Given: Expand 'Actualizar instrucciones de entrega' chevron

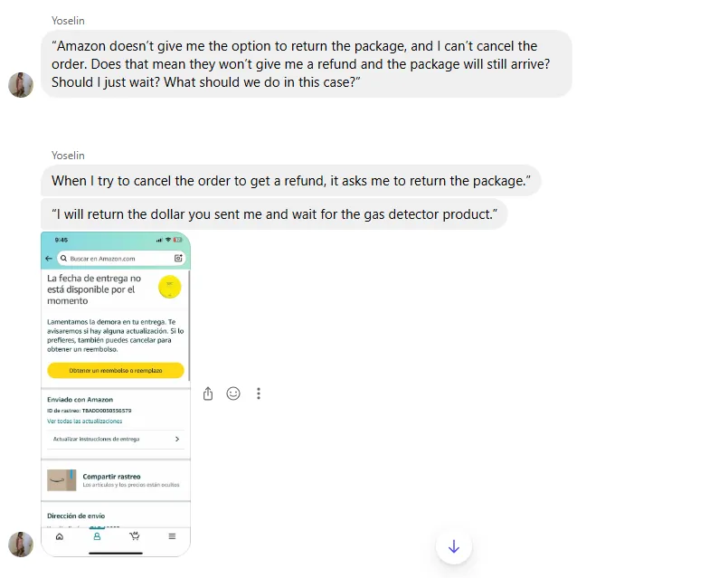Looking at the screenshot, I should [177, 439].
